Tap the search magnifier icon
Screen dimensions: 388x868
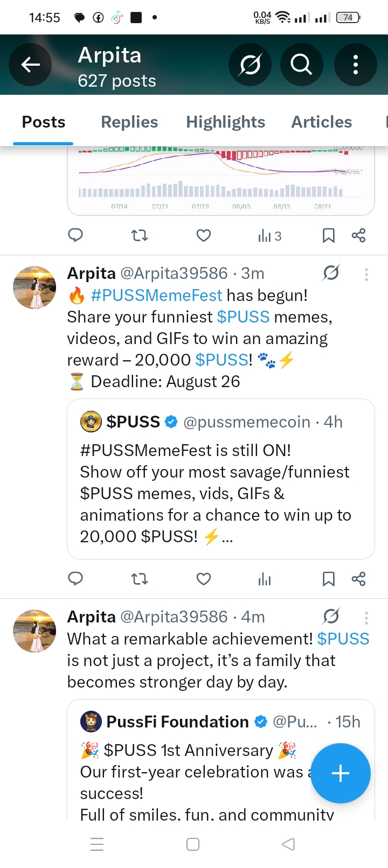coord(301,65)
